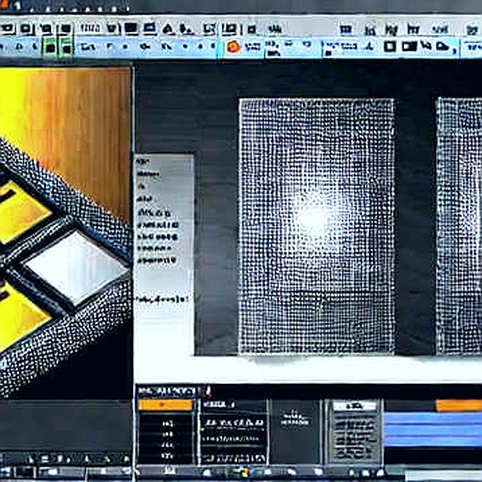
Task: Toggle the left green highlighted toolbar button
Action: (x=50, y=48)
